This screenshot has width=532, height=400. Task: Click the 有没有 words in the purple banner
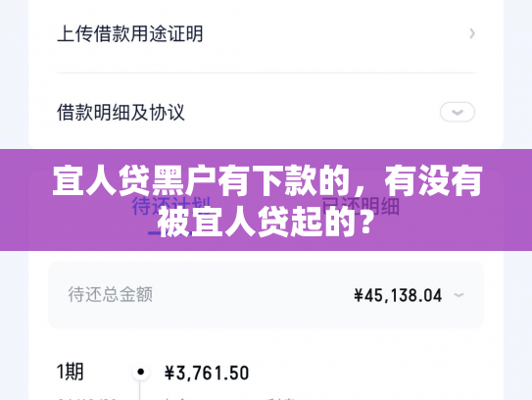(433, 180)
